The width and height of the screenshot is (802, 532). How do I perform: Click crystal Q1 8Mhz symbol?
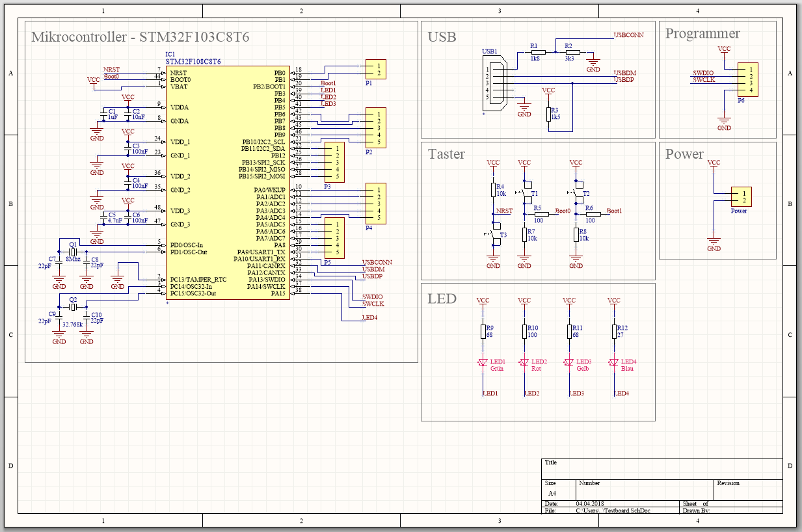(73, 252)
